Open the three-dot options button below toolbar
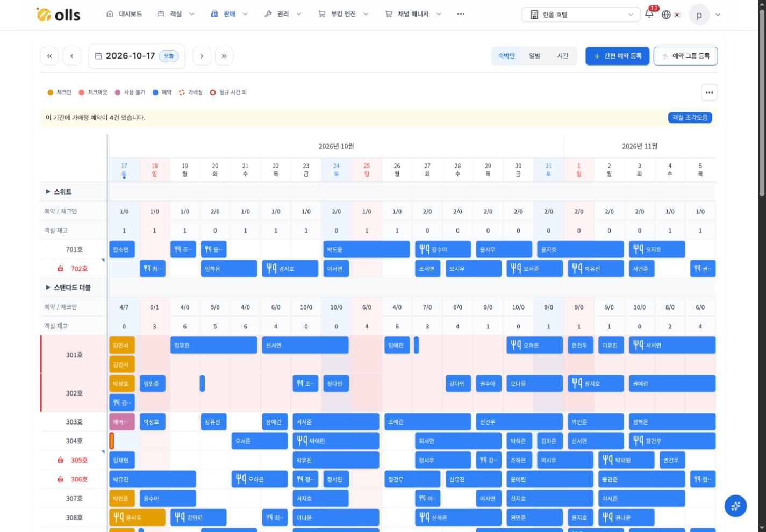Viewport: 766px width, 532px height. coord(710,92)
